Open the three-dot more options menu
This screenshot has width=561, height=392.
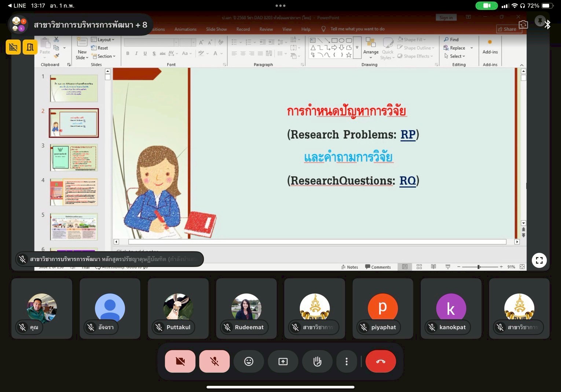click(x=346, y=361)
